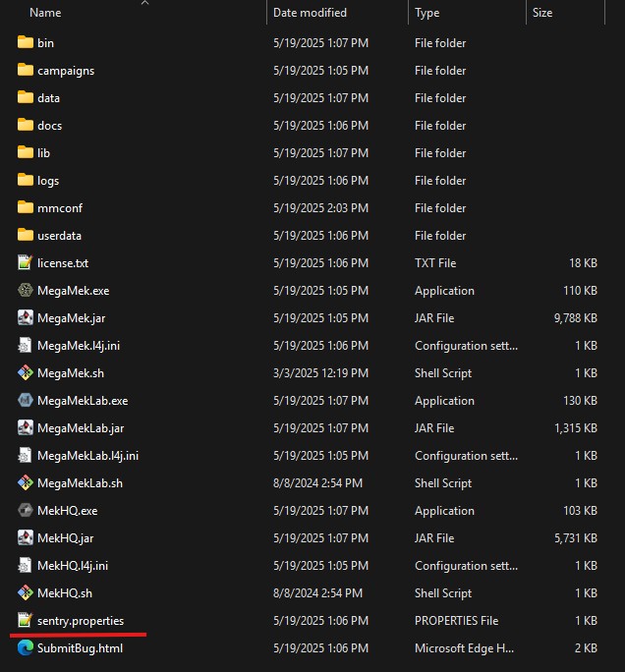This screenshot has width=625, height=672.
Task: Toggle the sort arrow above Name
Action: pos(144,3)
